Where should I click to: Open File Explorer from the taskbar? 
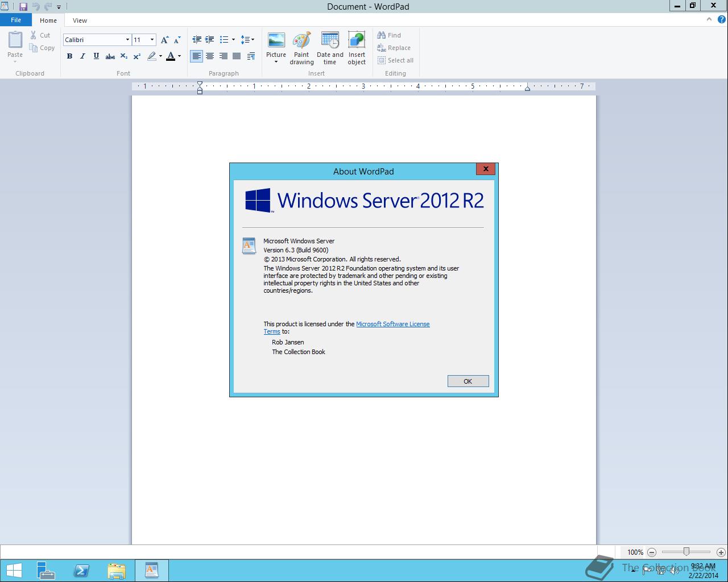coord(116,571)
